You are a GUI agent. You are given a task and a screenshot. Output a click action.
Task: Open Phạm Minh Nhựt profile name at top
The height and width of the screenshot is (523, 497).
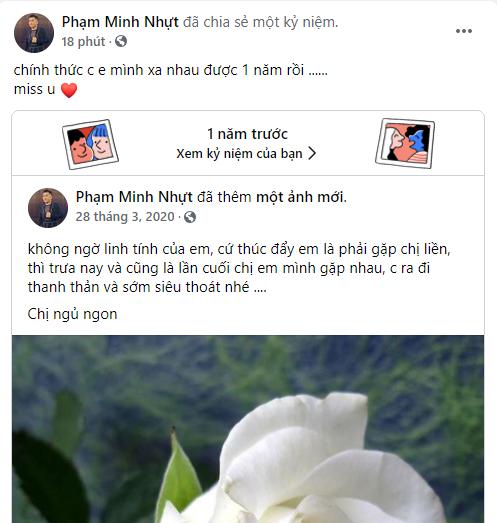tap(120, 22)
